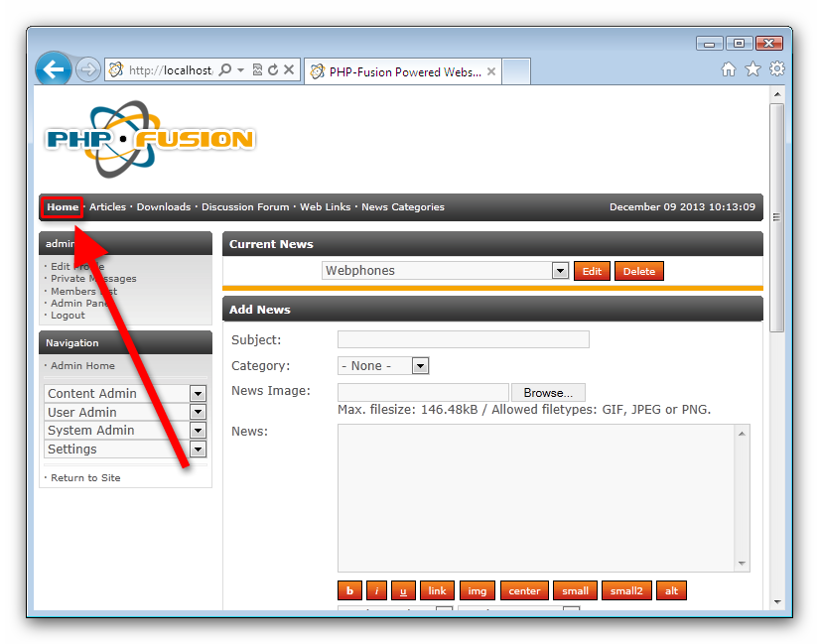The image size is (819, 644).
Task: Click Home in the site navigation bar
Action: (x=63, y=207)
